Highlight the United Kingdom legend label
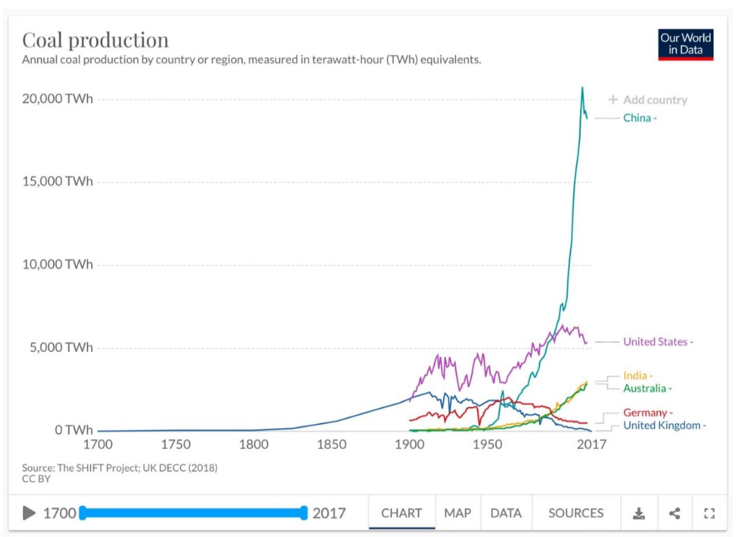Screen dimensions: 756x537 click(662, 425)
